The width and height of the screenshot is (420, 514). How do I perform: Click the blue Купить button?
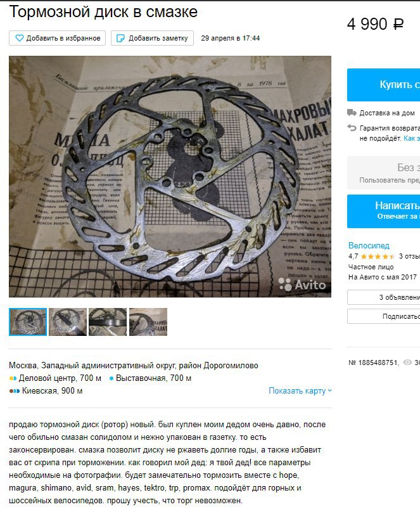[384, 85]
